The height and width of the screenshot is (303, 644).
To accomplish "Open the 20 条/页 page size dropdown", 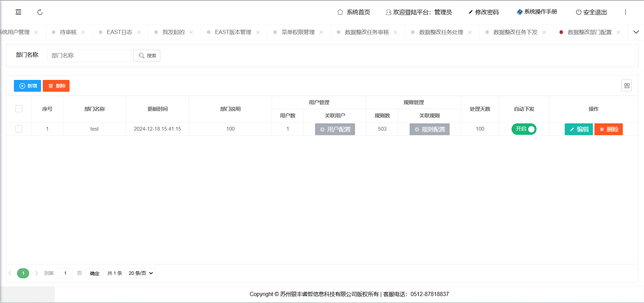I will 140,273.
